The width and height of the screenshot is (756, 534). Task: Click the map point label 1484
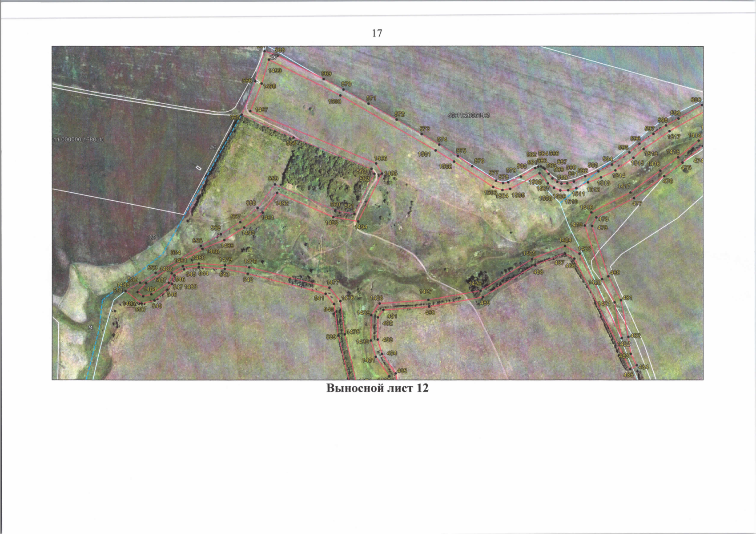[150, 289]
